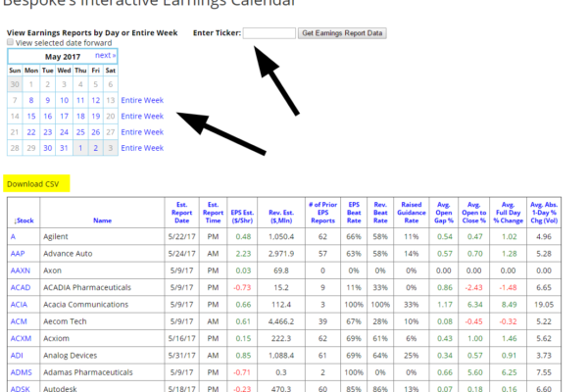This screenshot has width=588, height=392.
Task: Sort by EPS Beat Rate column
Action: click(x=354, y=213)
